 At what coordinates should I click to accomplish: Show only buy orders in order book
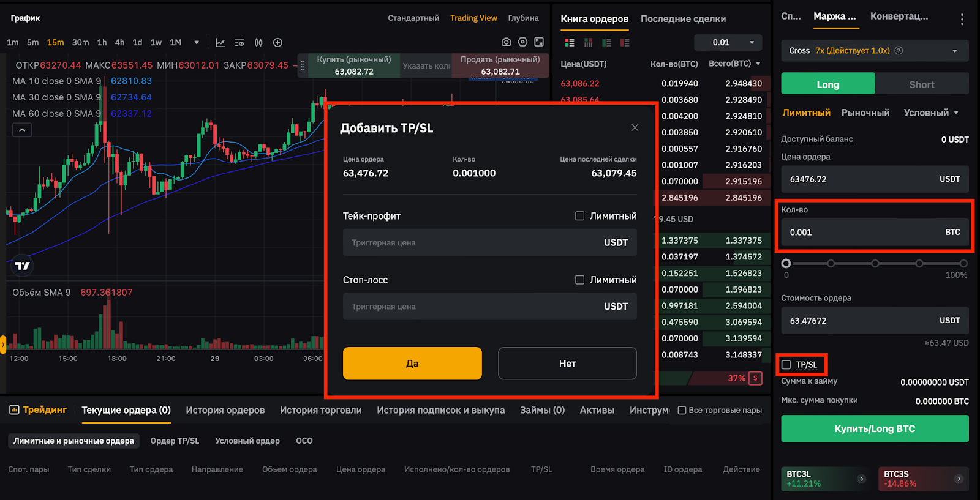pyautogui.click(x=606, y=42)
